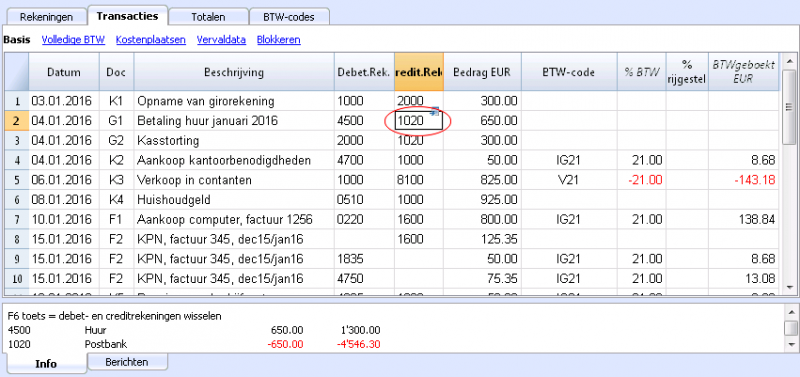Switch to the Rekeningen tab
Image resolution: width=800 pixels, height=377 pixels.
(x=46, y=17)
